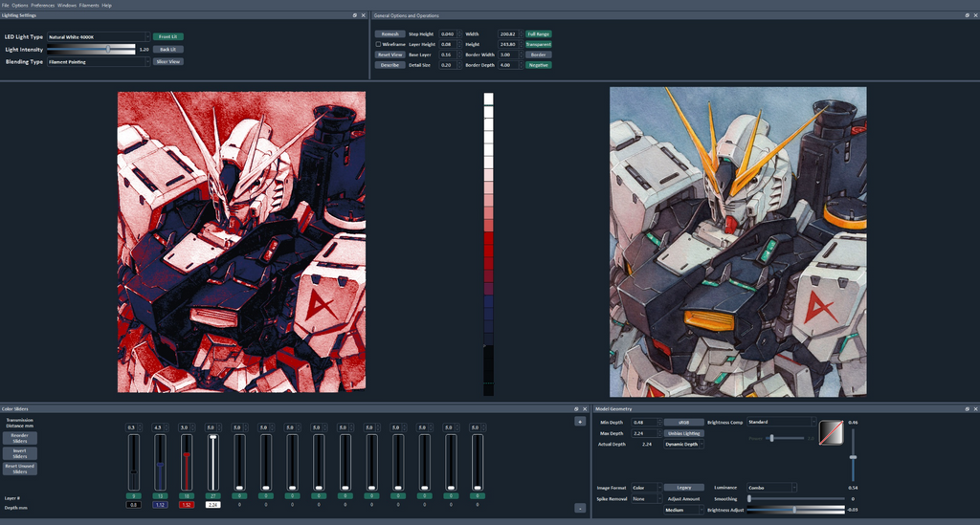Viewport: 980px width, 525px height.
Task: Click the Reset View button
Action: pos(390,55)
